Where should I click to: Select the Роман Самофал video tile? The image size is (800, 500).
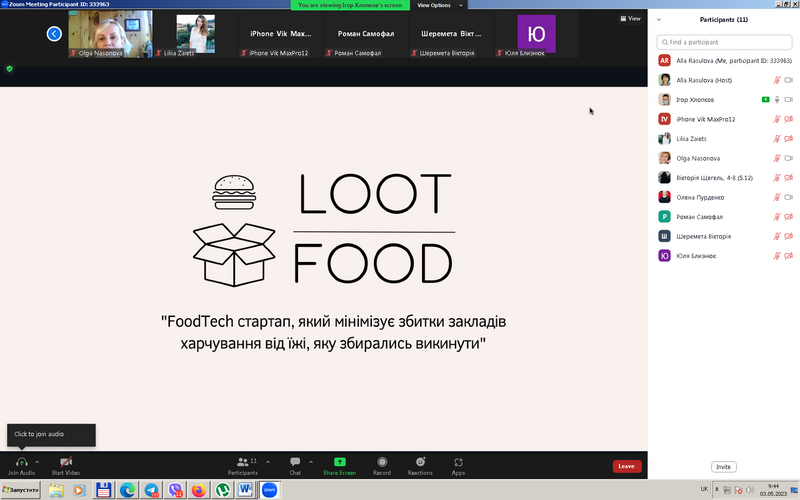366,34
